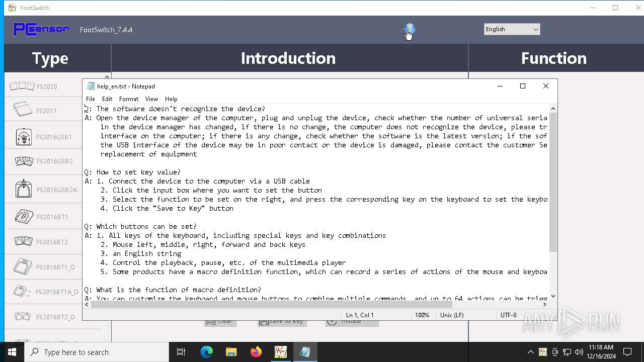Choose the FS2016BT2_D device icon
This screenshot has height=362, width=644.
[x=23, y=317]
